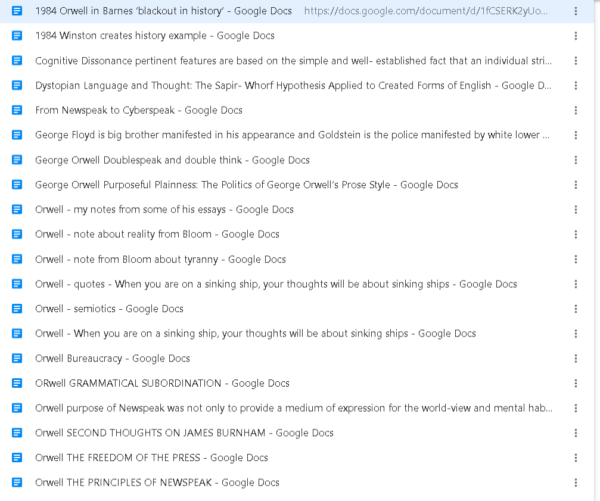Click the Docs icon for 'ORwell GRAMMATICAL SUBORDINATION'
The height and width of the screenshot is (501, 600).
coord(17,383)
